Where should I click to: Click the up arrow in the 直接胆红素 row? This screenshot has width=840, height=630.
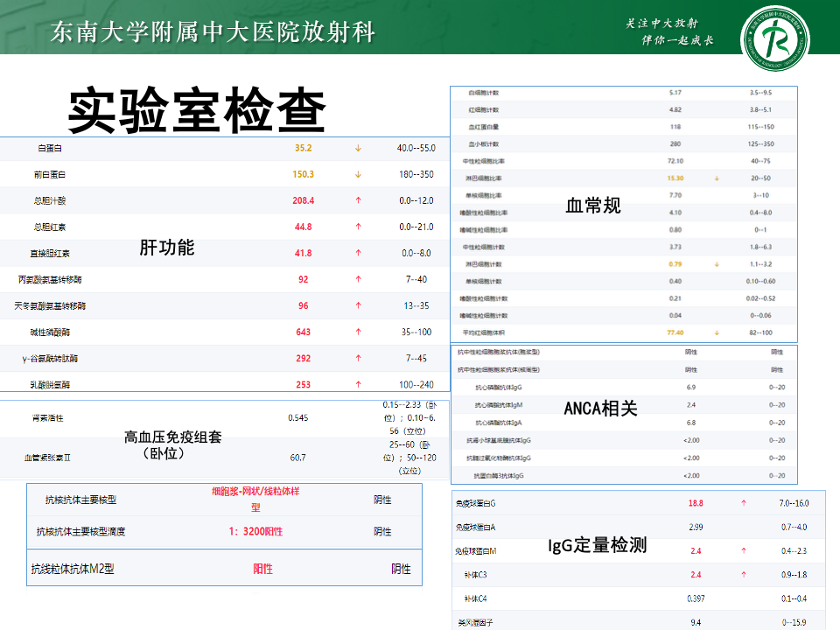click(358, 253)
